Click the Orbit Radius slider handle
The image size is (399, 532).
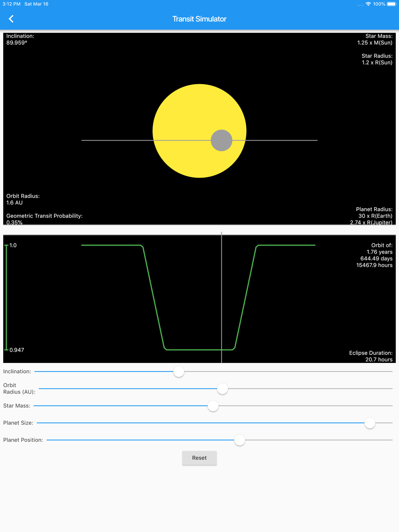[222, 389]
